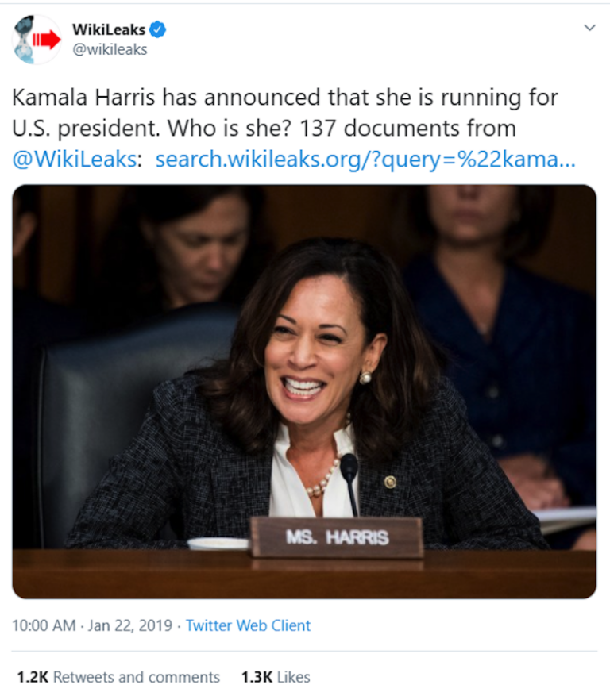Viewport: 610px width, 700px height.
Task: View the 1.2K Retweets and comments
Action: pos(118,677)
